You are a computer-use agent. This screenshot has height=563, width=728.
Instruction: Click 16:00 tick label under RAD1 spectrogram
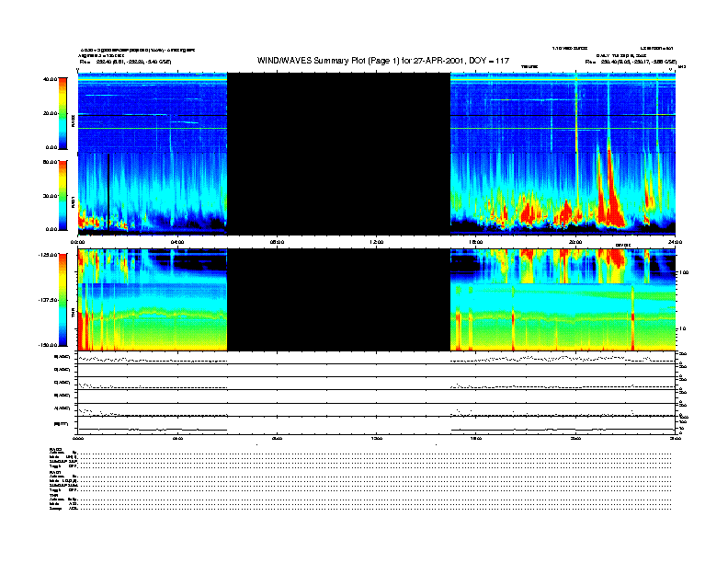coord(476,242)
